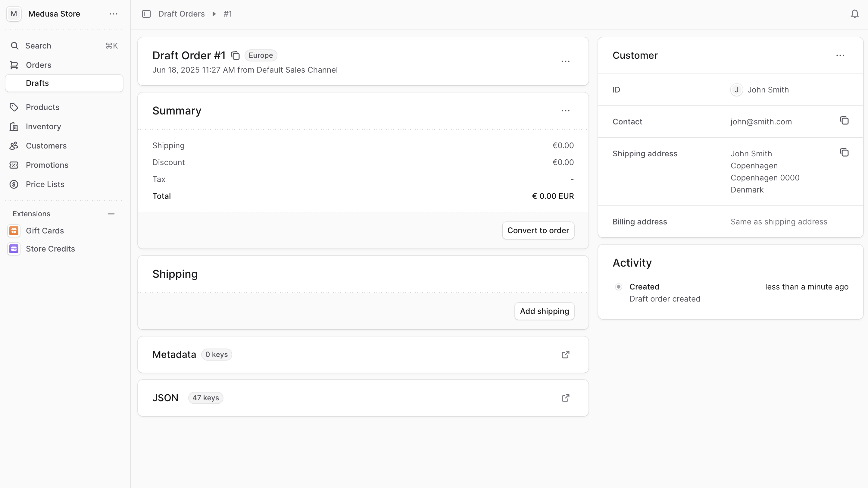Open search with the magnifier icon
The image size is (868, 488).
(x=15, y=46)
